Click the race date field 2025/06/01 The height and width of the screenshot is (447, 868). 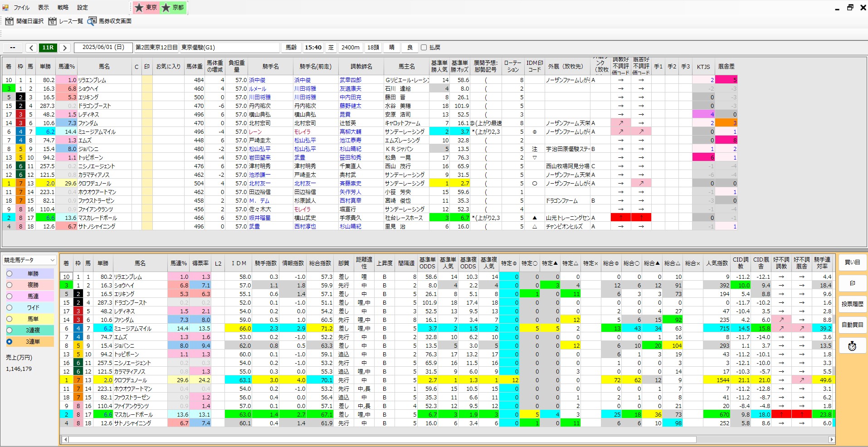coord(103,48)
